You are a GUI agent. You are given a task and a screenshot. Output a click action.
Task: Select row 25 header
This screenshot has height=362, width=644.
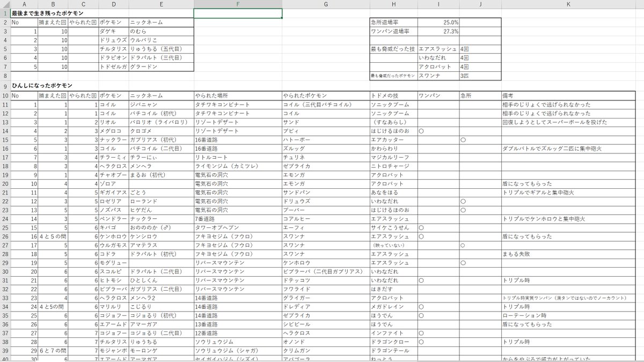[x=5, y=228]
